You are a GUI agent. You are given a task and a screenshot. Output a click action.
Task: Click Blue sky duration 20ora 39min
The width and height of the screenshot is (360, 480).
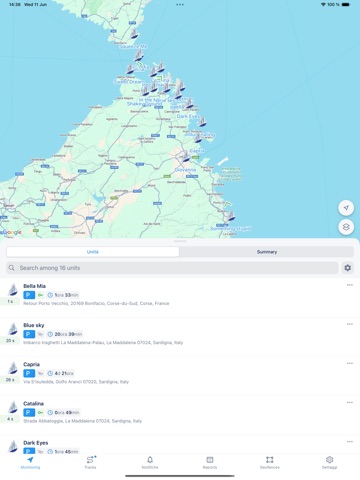point(65,334)
